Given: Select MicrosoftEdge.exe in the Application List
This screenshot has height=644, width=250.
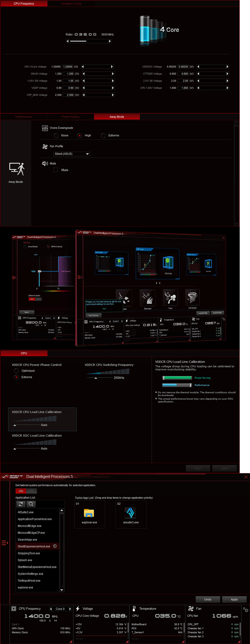Looking at the screenshot, I should (29, 526).
